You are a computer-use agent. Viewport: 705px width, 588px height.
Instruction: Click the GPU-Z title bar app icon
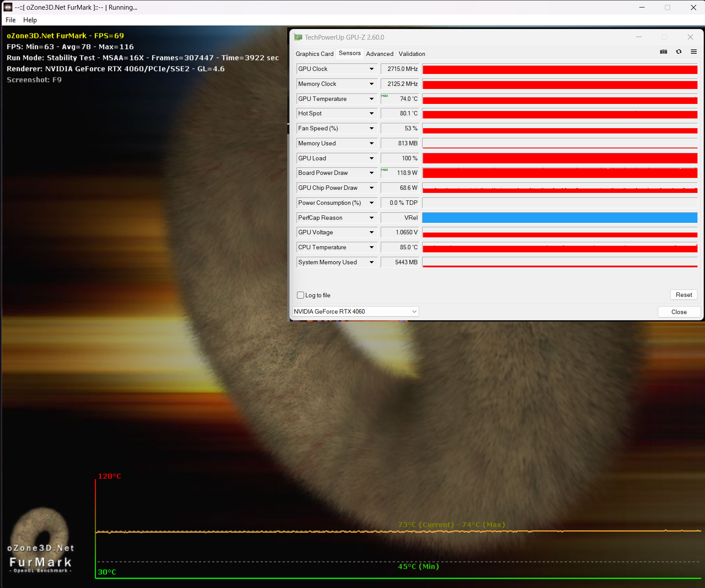[298, 37]
